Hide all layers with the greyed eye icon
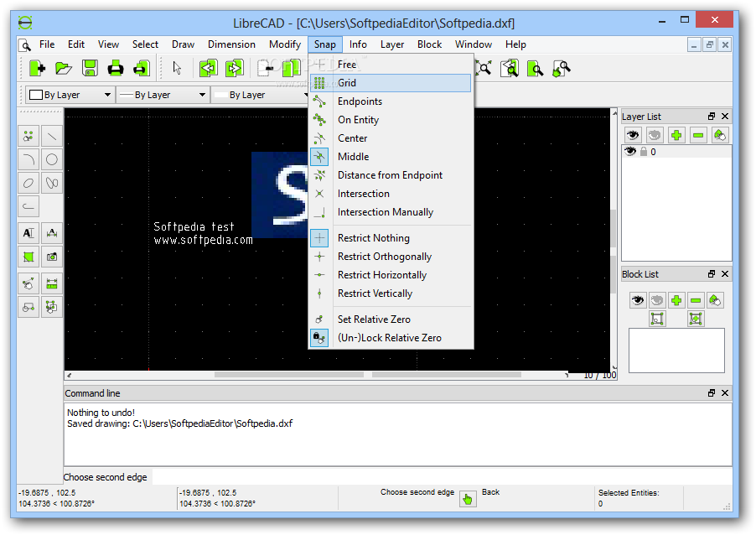 point(655,135)
